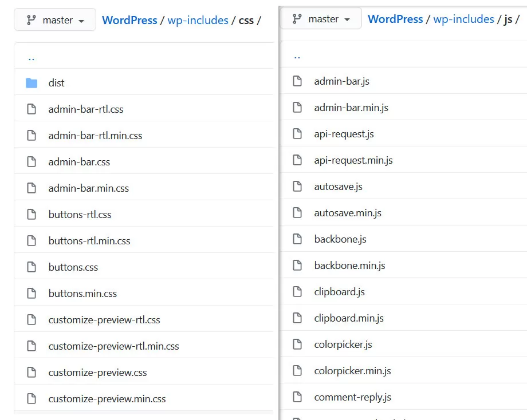Go to parent directory in css listing

click(x=31, y=57)
